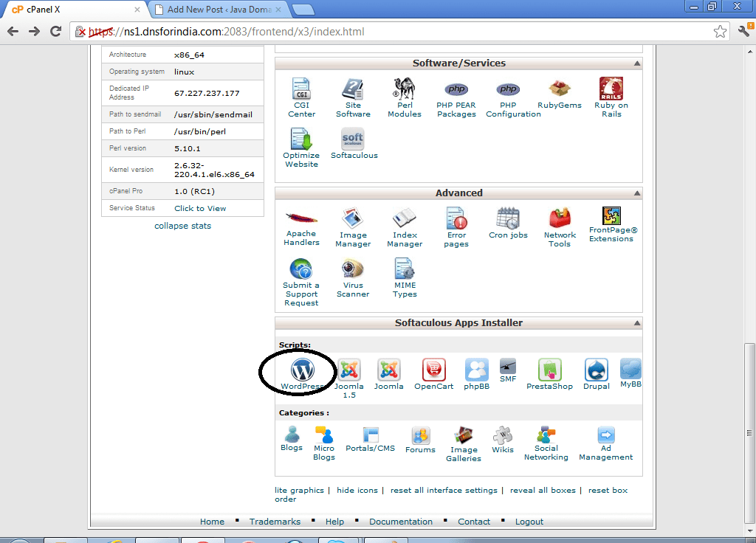
Task: Open the Social Networking category
Action: [x=546, y=443]
